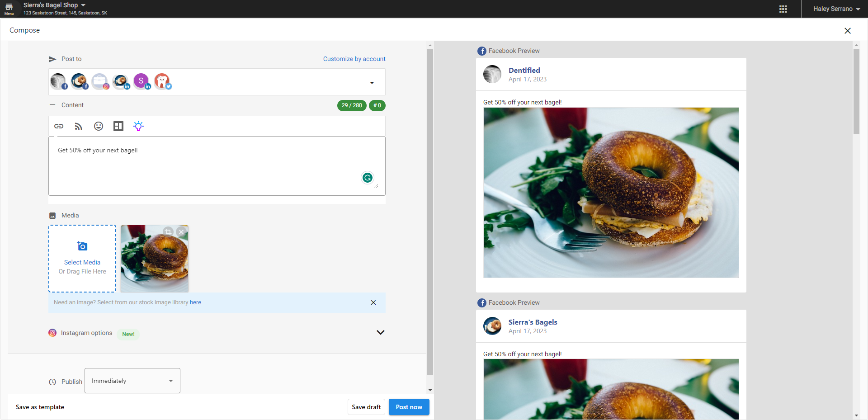Close the Compose window
The image size is (868, 420).
coord(848,31)
